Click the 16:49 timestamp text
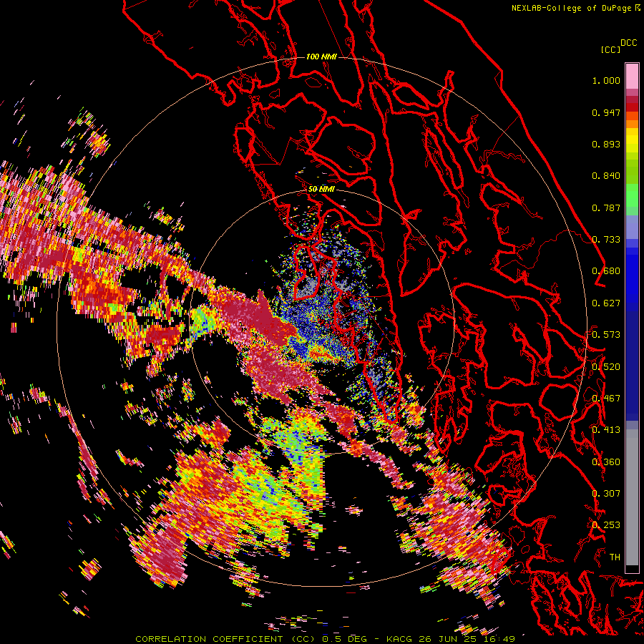Screen dimensions: 644x644 pos(501,639)
